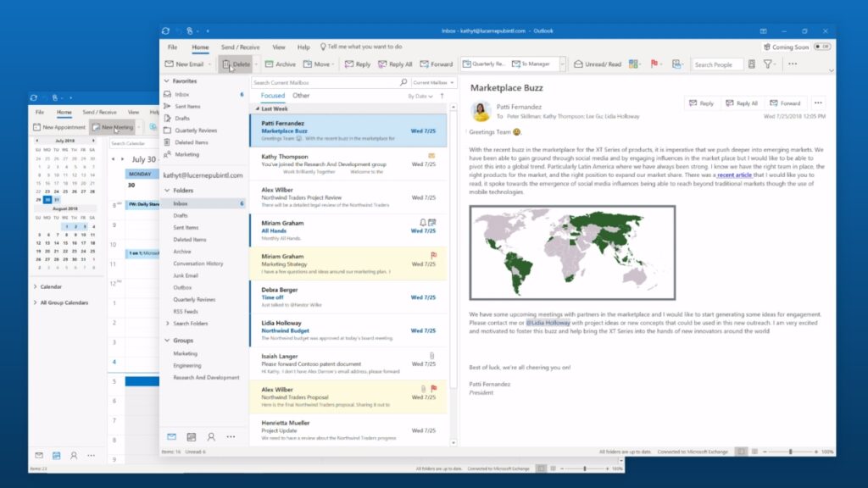Switch to Mail view in the front window nav bar
Viewport: 868px width, 488px height.
coord(171,436)
